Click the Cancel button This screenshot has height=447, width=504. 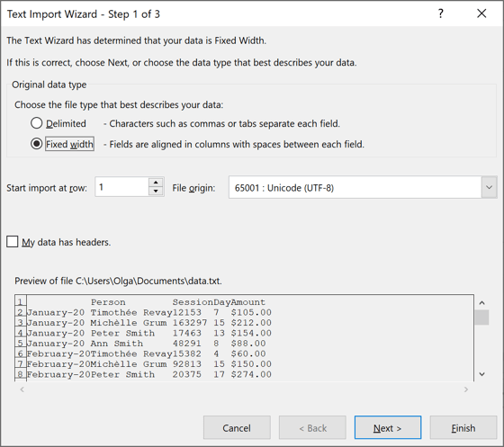[x=237, y=427]
